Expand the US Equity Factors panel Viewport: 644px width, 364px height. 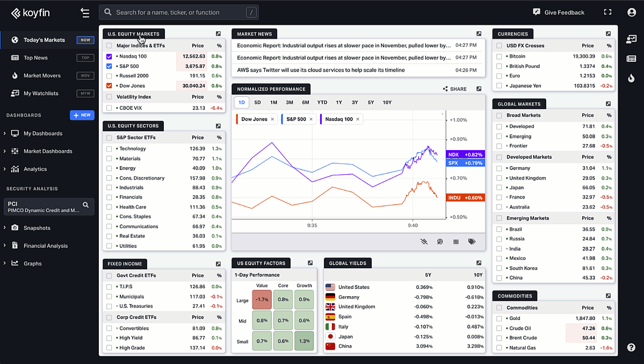[x=310, y=263]
